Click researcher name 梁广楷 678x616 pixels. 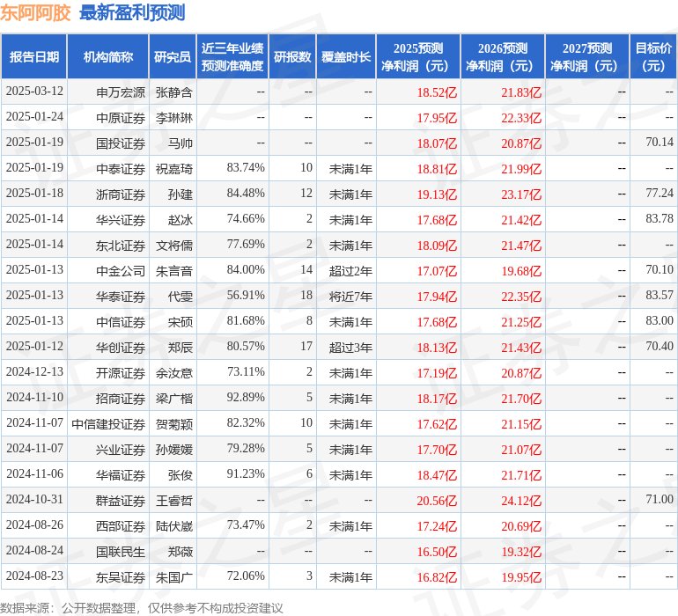pos(174,398)
